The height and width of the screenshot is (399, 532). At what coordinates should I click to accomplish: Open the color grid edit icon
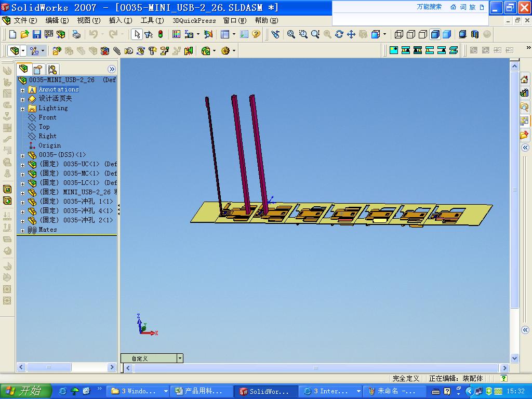(177, 34)
